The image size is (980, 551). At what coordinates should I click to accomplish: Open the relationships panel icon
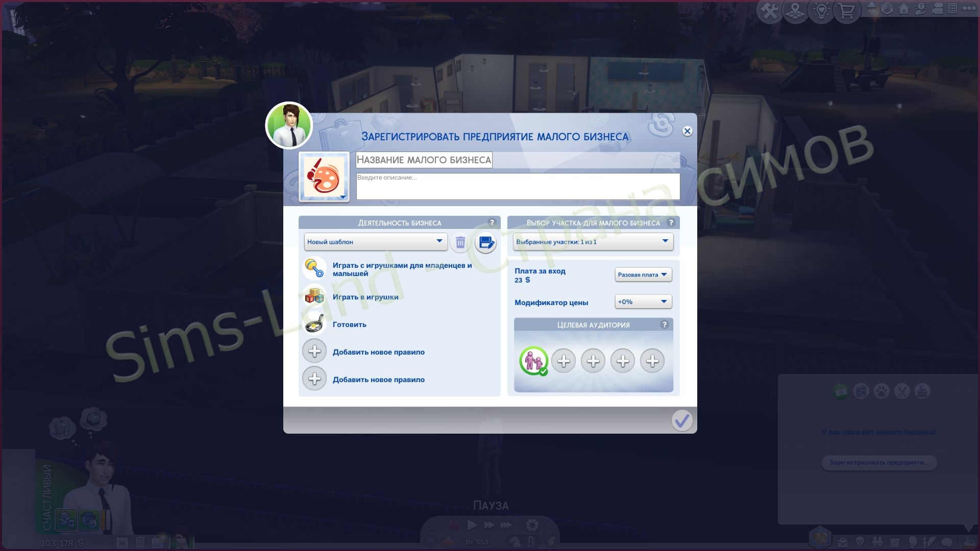click(x=877, y=542)
